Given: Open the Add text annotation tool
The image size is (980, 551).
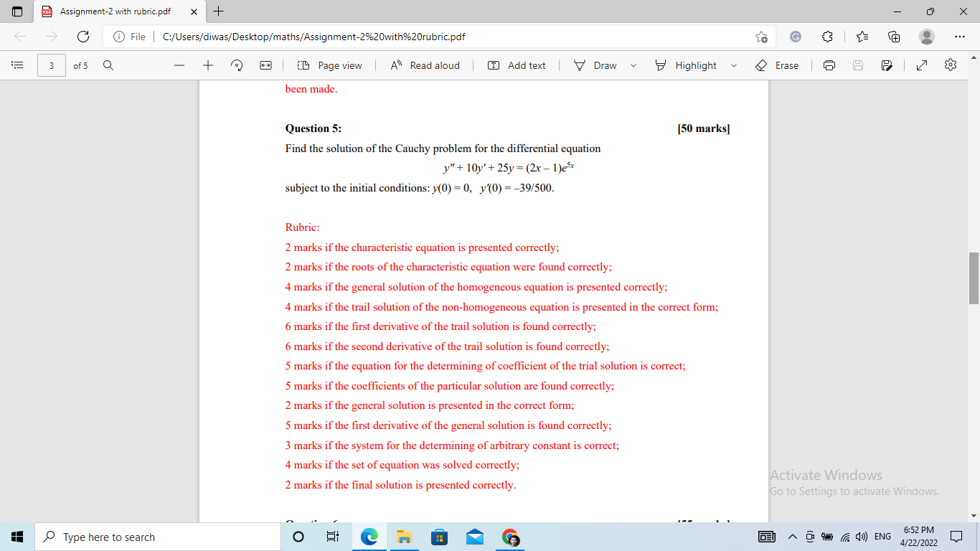Looking at the screenshot, I should (517, 65).
